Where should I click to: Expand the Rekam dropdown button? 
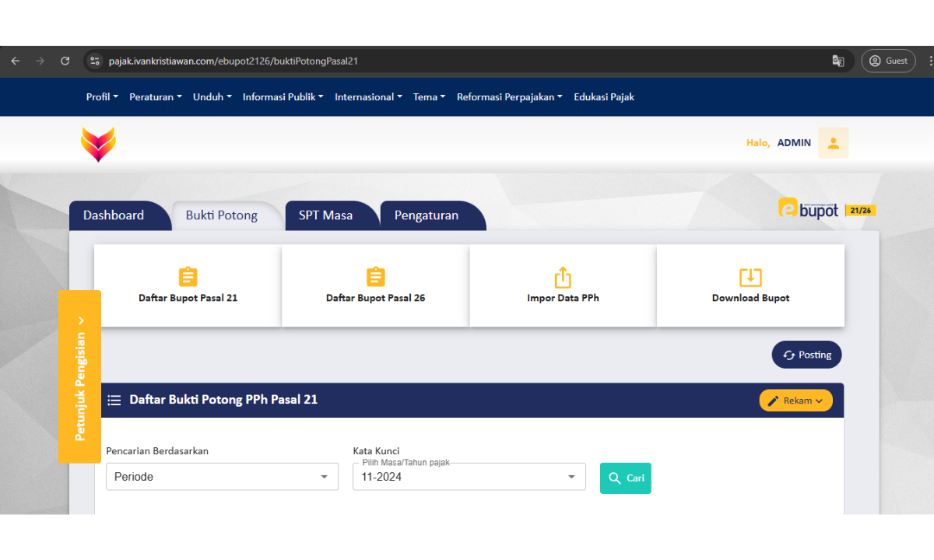(795, 401)
